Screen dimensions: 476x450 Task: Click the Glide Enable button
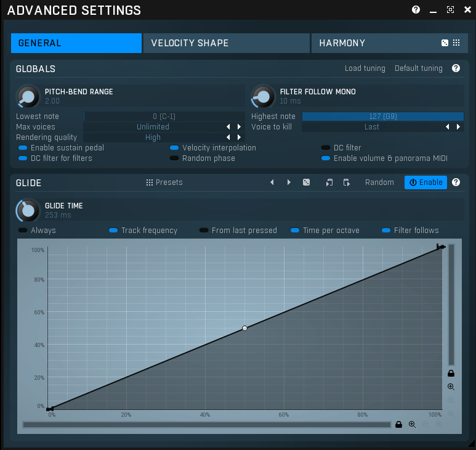coord(426,182)
